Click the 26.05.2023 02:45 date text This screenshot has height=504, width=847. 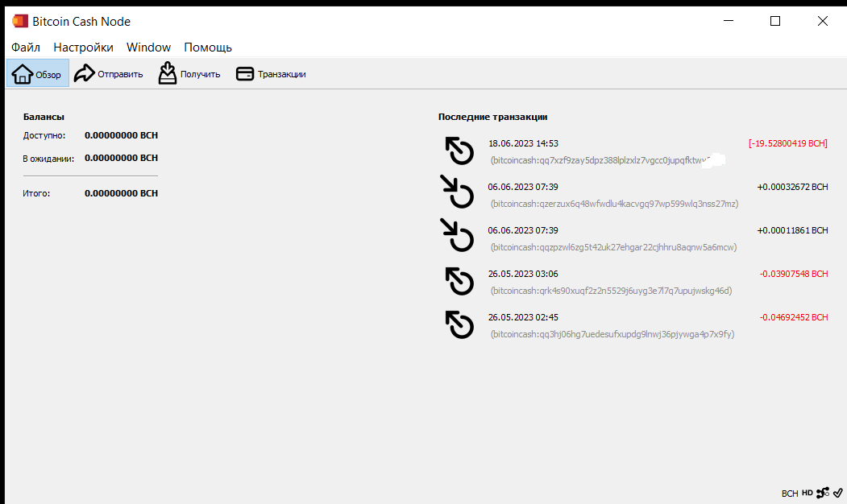pyautogui.click(x=523, y=317)
